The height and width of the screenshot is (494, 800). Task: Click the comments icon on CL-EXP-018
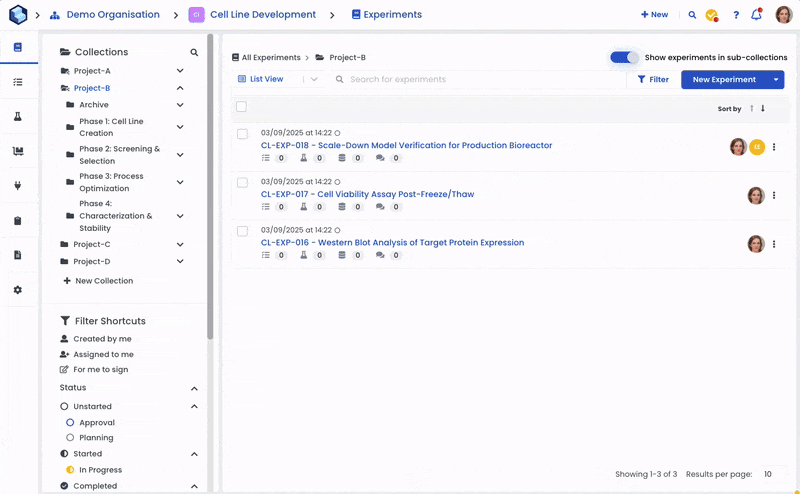[380, 158]
